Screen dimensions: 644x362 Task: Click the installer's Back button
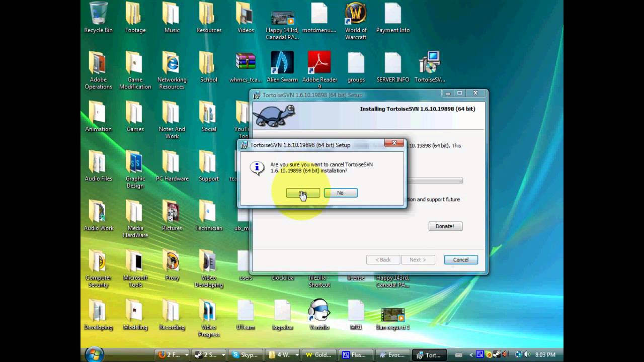click(x=383, y=260)
